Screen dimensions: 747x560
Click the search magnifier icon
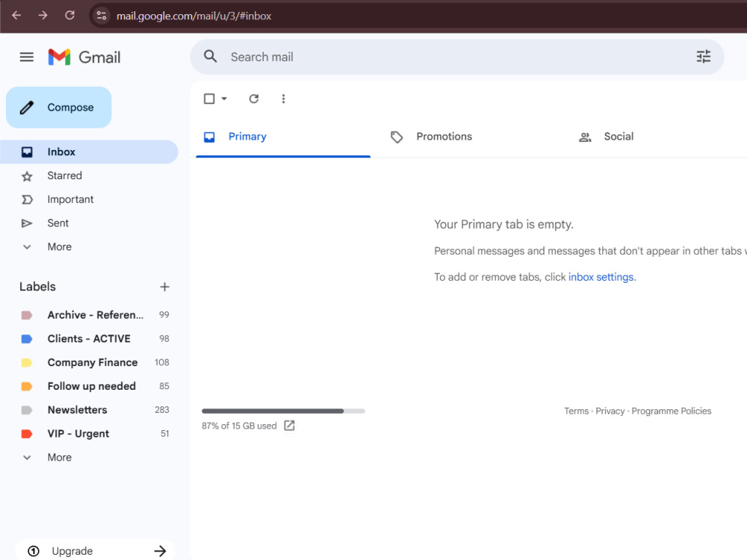pos(210,56)
